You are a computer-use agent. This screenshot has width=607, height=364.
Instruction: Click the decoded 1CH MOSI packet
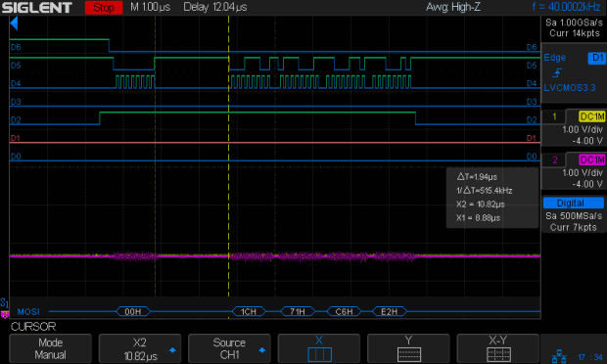click(x=249, y=312)
